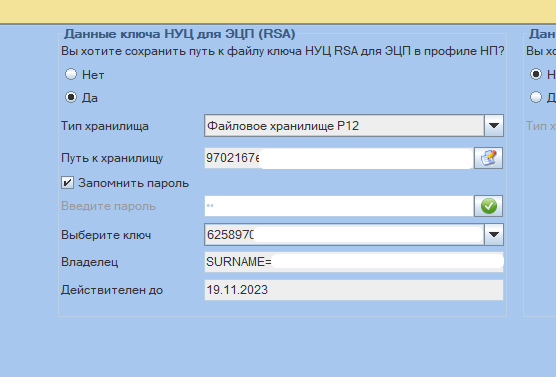The image size is (556, 377).
Task: Confirm password with the green checkmark icon
Action: [488, 206]
